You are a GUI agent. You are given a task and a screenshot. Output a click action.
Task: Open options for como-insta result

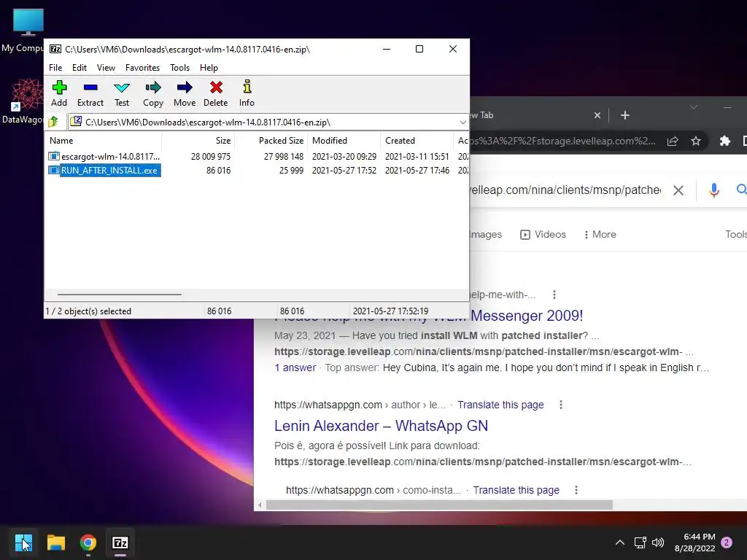coord(576,490)
